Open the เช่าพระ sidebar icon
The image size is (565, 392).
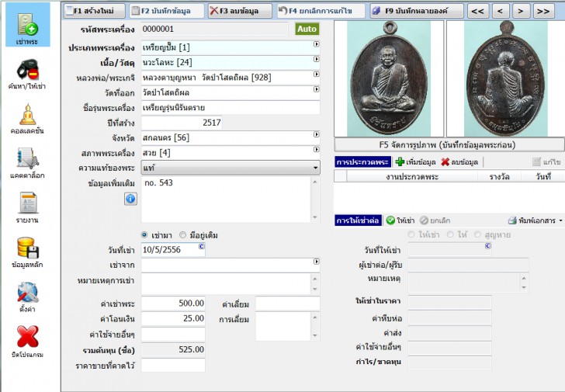pos(27,24)
